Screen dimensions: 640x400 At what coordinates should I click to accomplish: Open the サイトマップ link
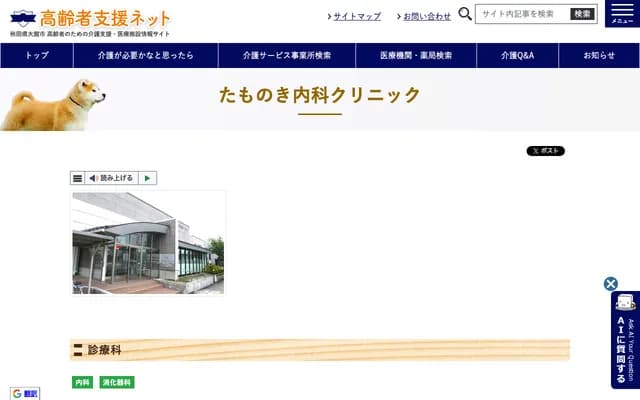coord(357,16)
